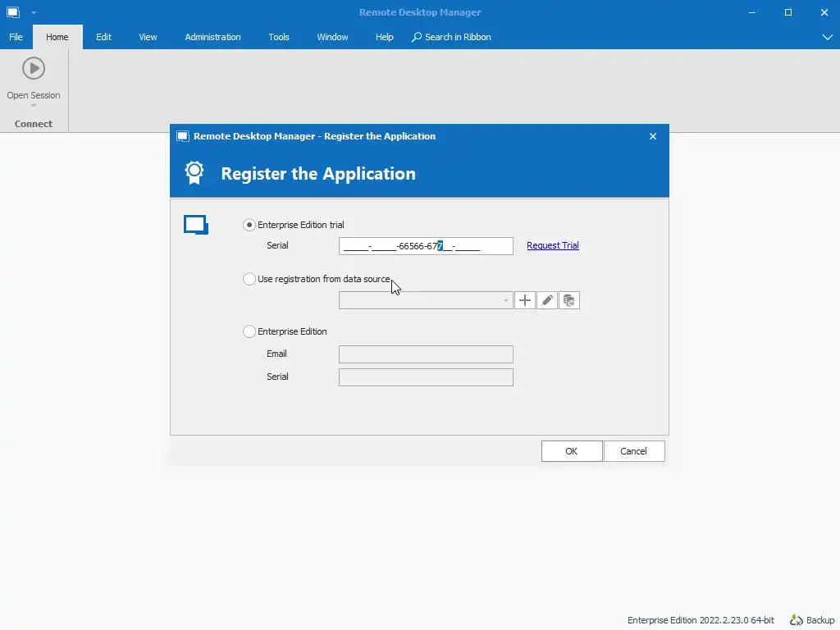The height and width of the screenshot is (630, 840).
Task: Select Enterprise Edition trial radio button
Action: [x=249, y=225]
